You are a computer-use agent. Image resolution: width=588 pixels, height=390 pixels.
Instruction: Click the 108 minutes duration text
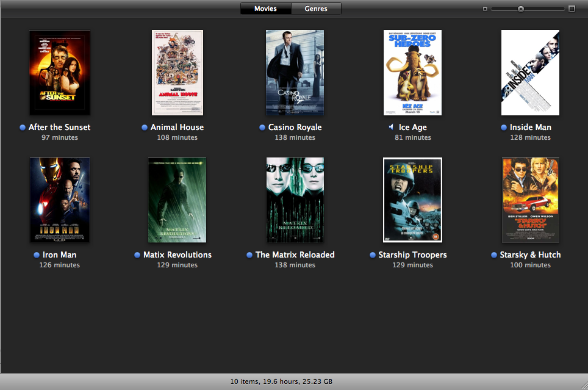click(x=177, y=137)
